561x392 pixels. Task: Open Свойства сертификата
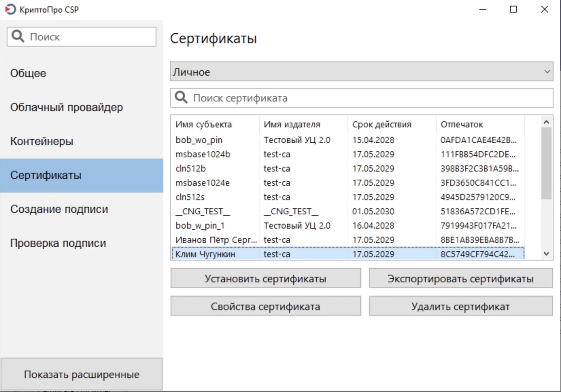[x=266, y=306]
